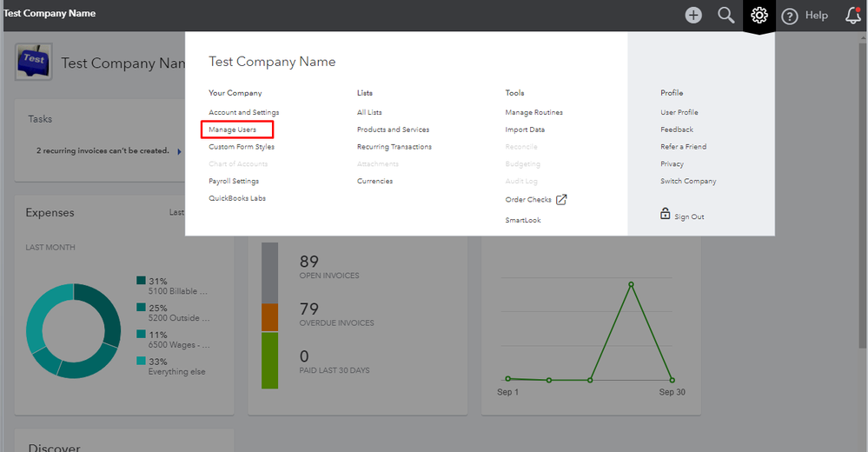Open the magnifying glass search
The width and height of the screenshot is (868, 452).
(726, 15)
